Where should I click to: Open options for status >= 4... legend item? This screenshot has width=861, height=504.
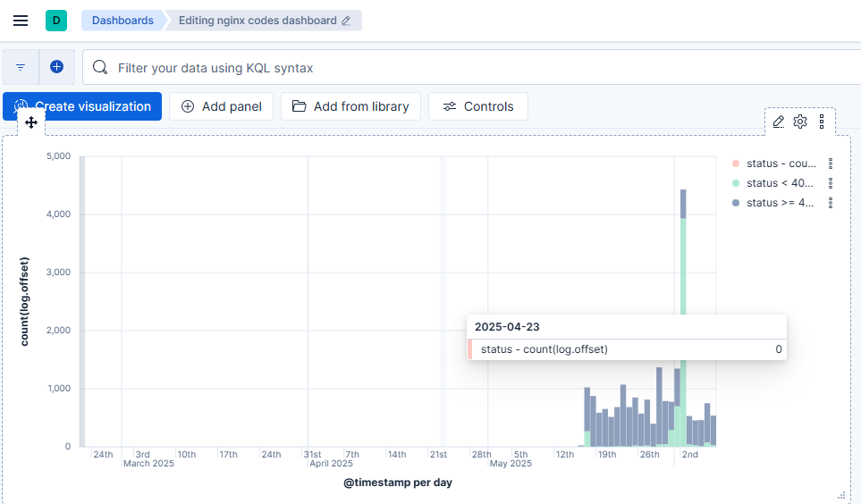click(831, 203)
